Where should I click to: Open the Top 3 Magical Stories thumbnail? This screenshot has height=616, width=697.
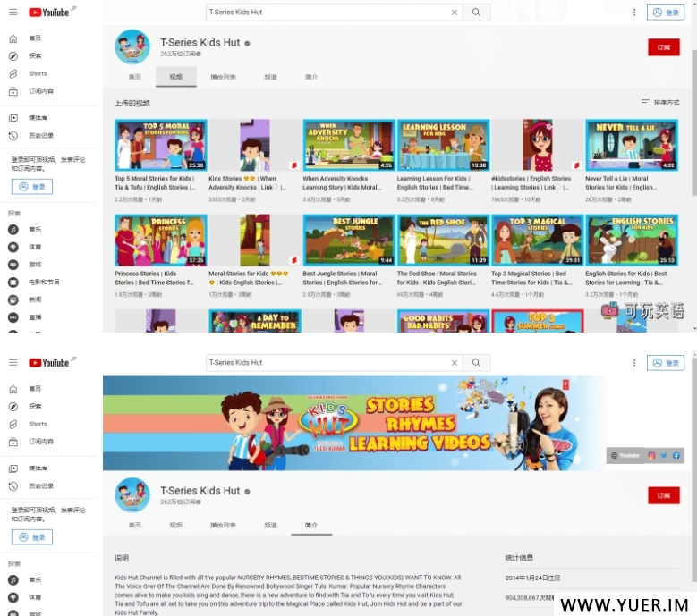tap(538, 240)
